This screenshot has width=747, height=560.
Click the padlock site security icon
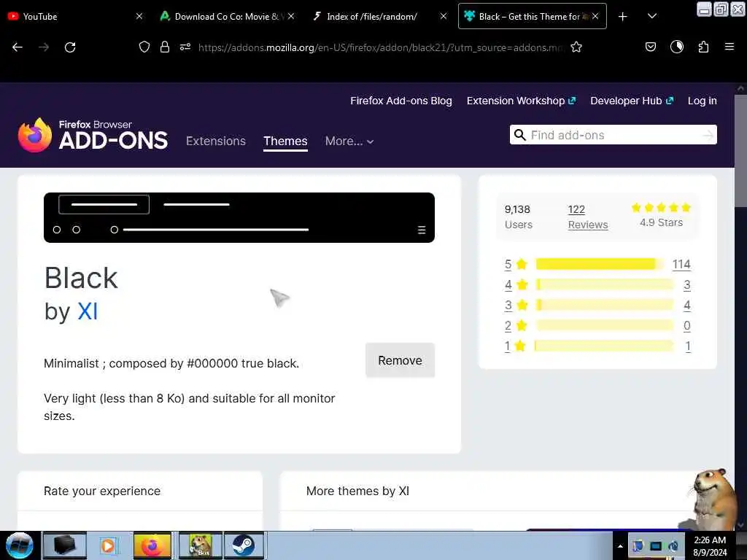pyautogui.click(x=165, y=47)
